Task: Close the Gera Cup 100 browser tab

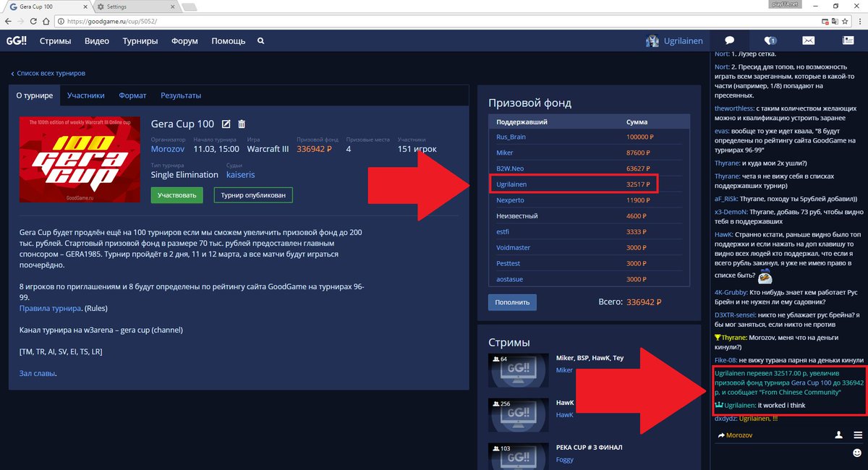Action: (85, 6)
